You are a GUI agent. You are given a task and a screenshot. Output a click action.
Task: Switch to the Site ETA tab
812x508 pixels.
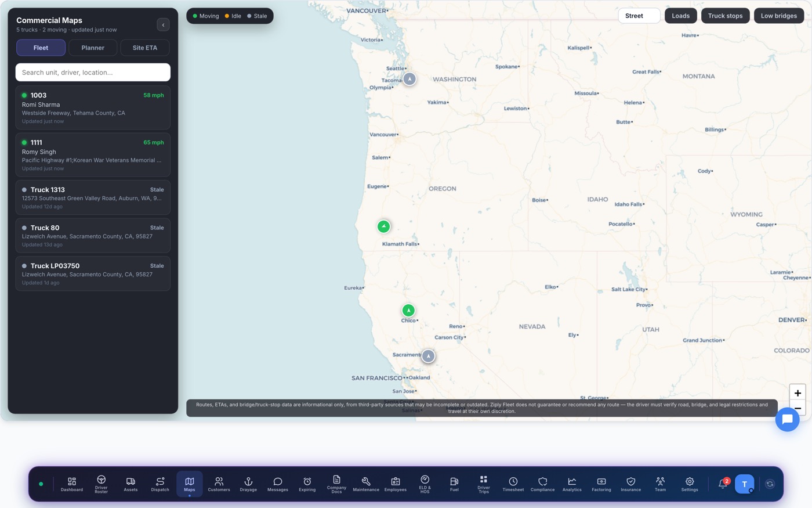(x=145, y=48)
